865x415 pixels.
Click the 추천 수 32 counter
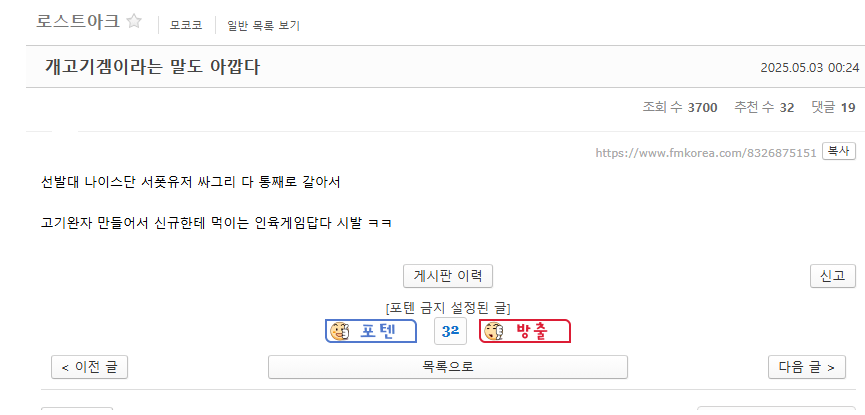pos(764,107)
